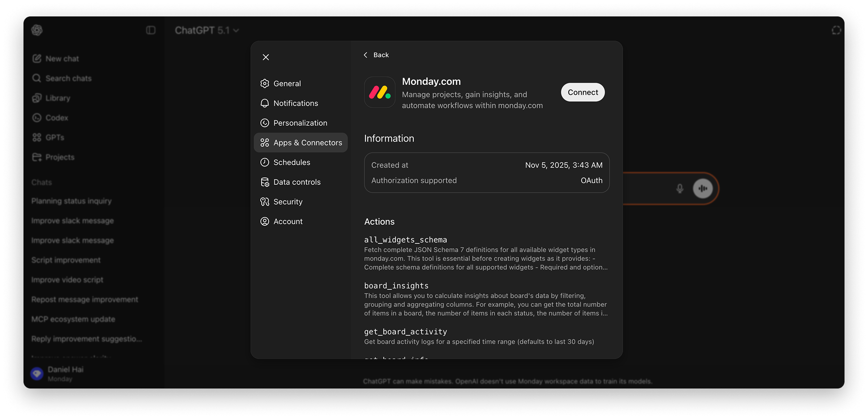Click the General gear icon
Viewport: 868px width, 419px height.
(265, 84)
